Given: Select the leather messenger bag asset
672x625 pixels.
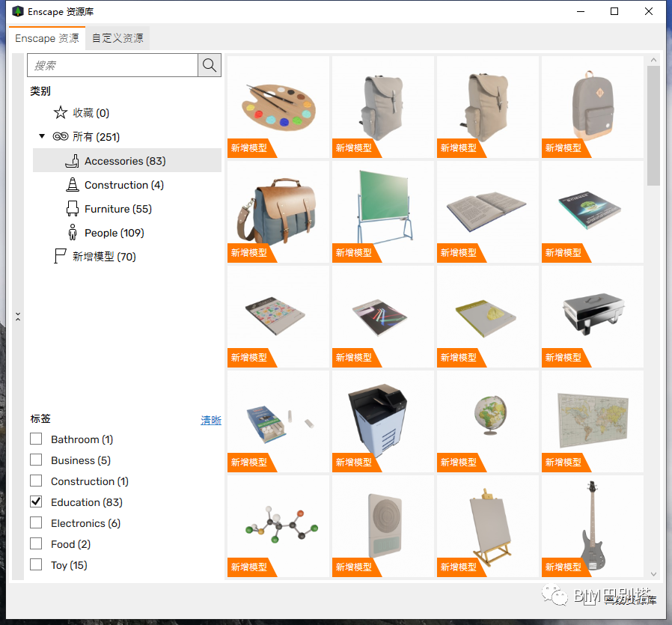Looking at the screenshot, I should click(278, 212).
